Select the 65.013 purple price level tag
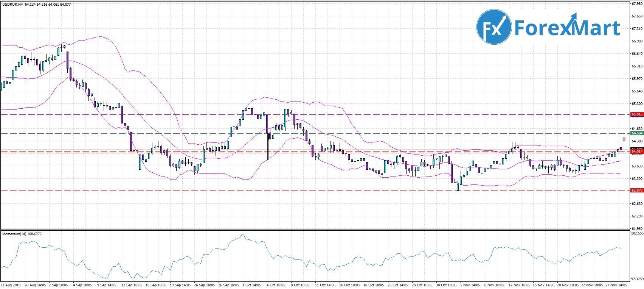This screenshot has width=644, height=289. (x=637, y=114)
